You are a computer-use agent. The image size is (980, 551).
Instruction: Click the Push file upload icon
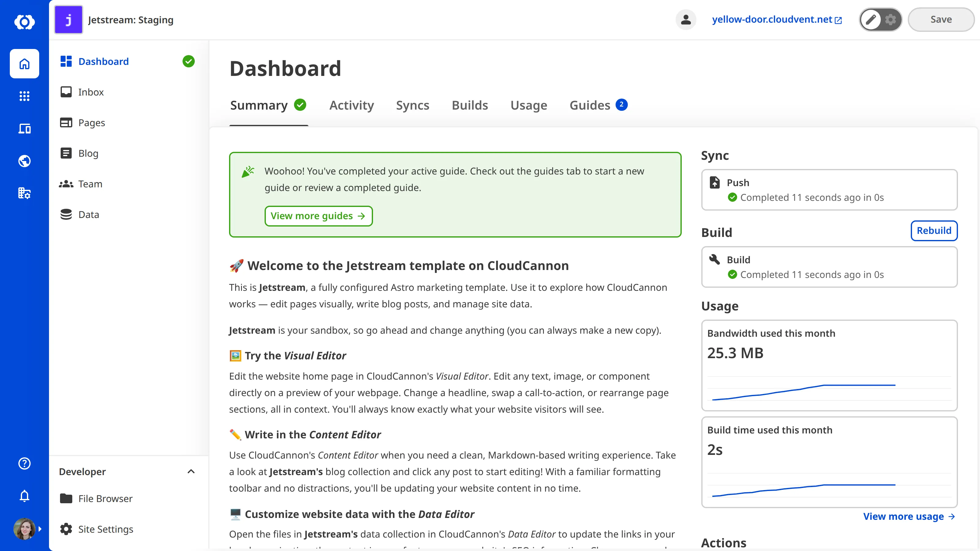point(714,182)
